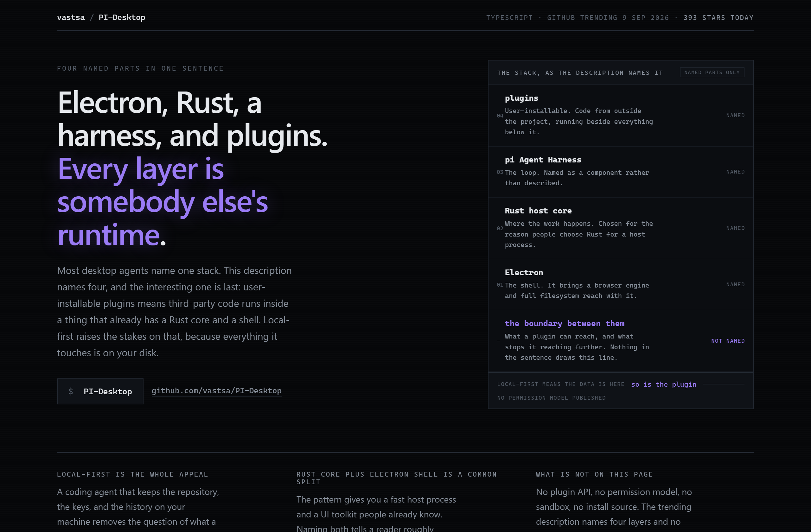
Task: Click the NAMED PARTS ONLY badge
Action: click(712, 73)
